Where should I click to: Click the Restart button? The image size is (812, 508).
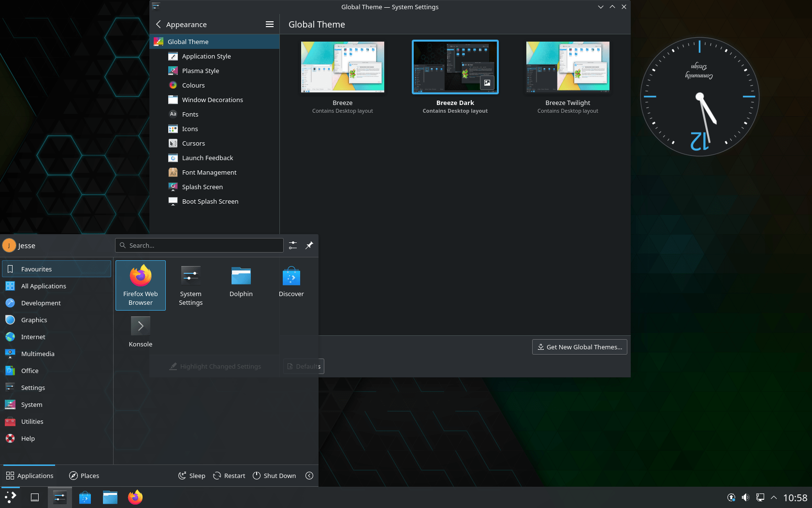tap(229, 476)
